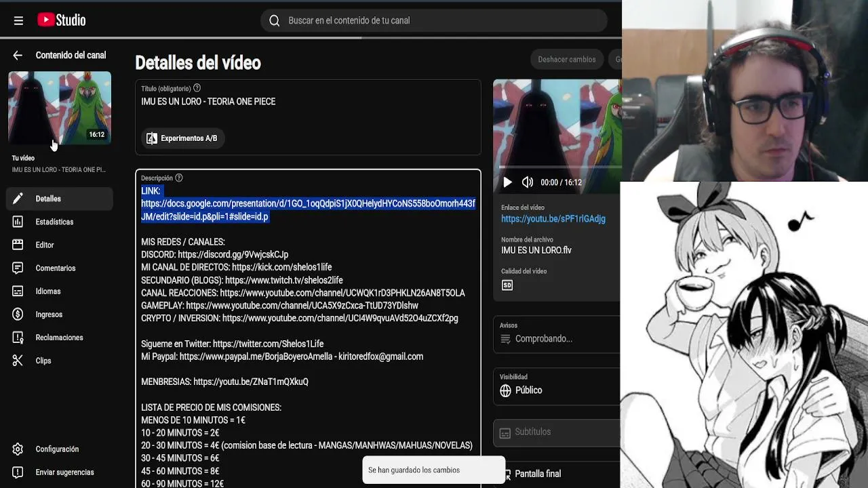Open the youtu.be video link
The image size is (868, 488).
click(x=553, y=219)
